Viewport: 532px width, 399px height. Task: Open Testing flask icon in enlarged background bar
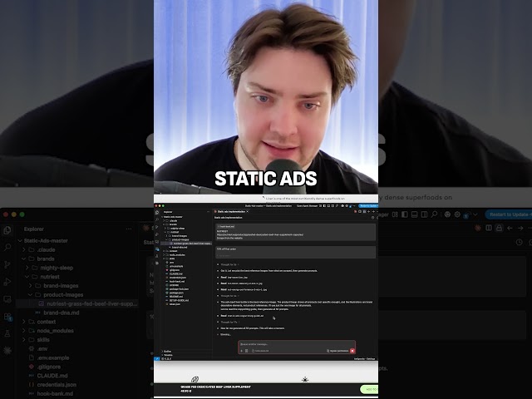[x=7, y=334]
